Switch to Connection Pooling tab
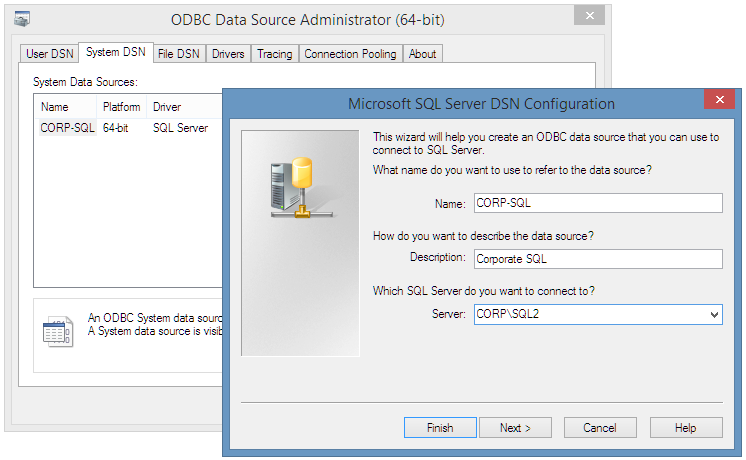The image size is (746, 460). [351, 54]
